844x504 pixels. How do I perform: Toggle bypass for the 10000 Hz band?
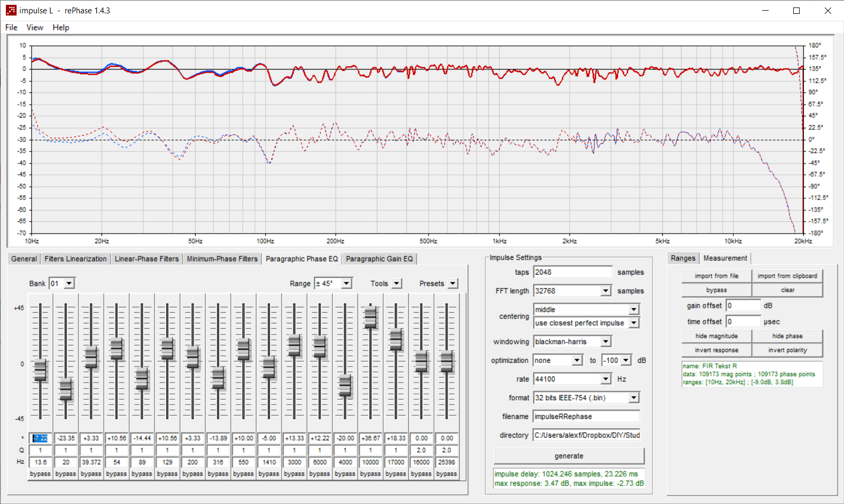(x=370, y=474)
